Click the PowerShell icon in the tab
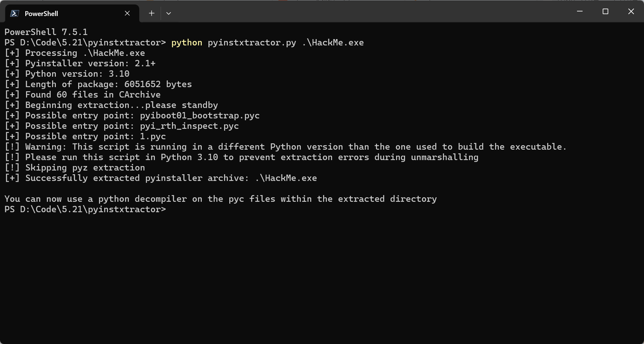Screen dimensions: 644x344 [x=15, y=13]
